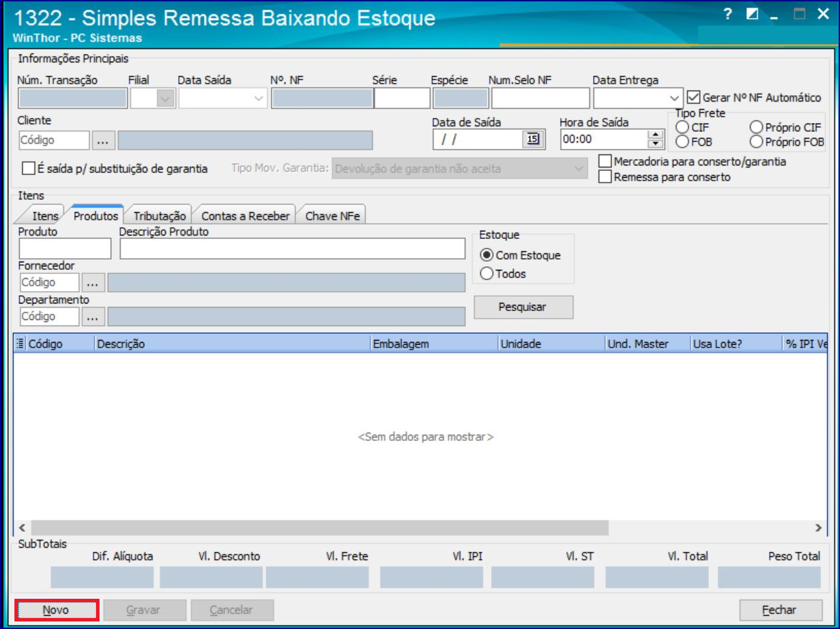This screenshot has width=840, height=629.
Task: Select Com Estoque radio option
Action: (x=487, y=255)
